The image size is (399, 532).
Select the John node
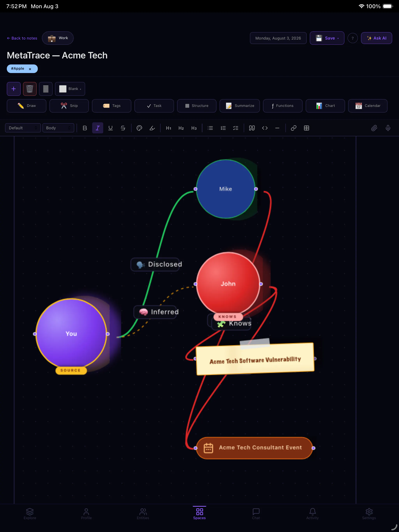tap(228, 284)
